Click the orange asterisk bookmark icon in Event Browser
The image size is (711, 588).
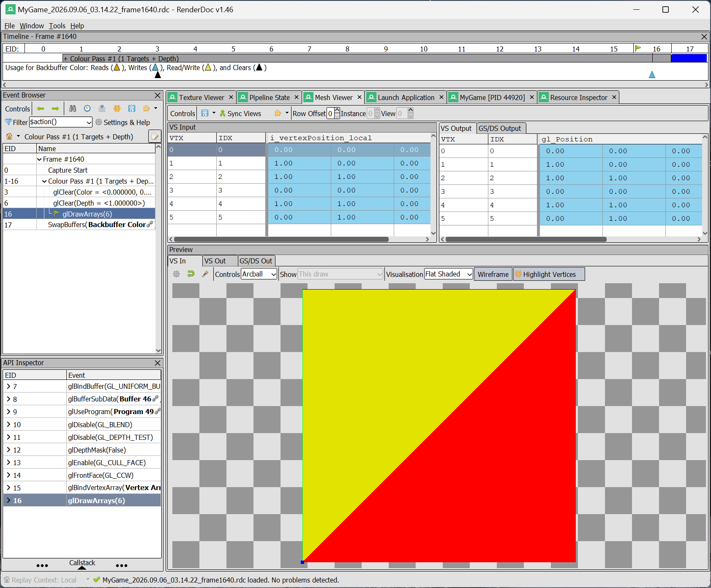tap(117, 108)
